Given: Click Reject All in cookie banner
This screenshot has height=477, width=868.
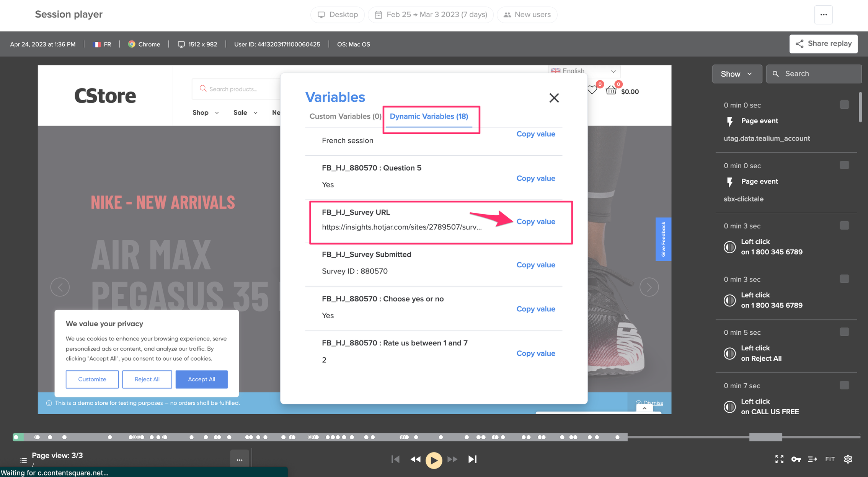Looking at the screenshot, I should tap(147, 379).
